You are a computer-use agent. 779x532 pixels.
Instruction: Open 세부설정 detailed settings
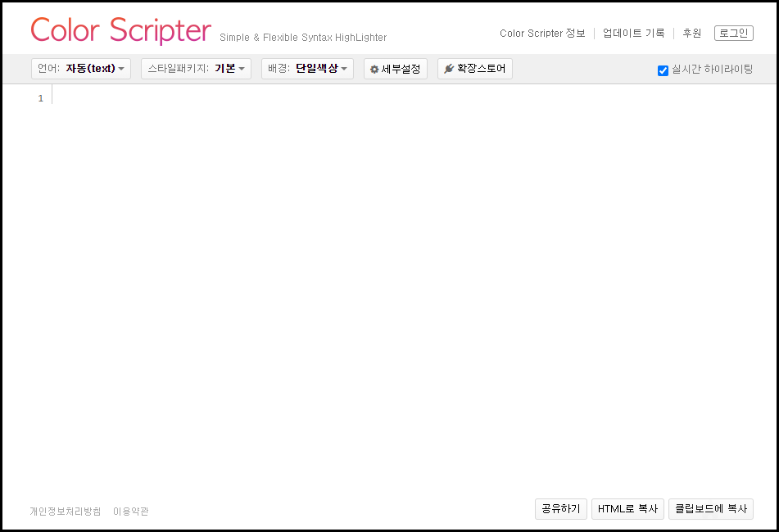pos(396,69)
